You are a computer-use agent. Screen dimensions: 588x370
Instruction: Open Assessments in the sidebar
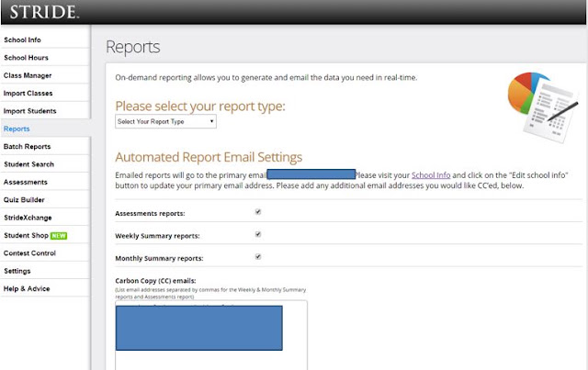point(26,182)
